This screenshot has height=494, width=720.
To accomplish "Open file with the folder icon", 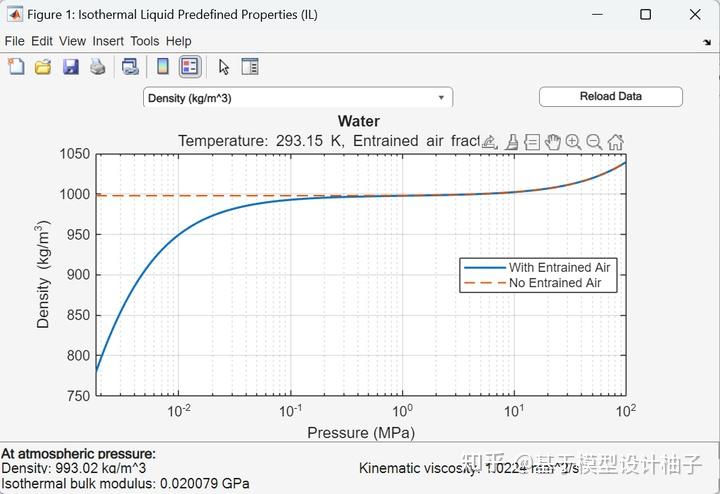I will coord(43,67).
